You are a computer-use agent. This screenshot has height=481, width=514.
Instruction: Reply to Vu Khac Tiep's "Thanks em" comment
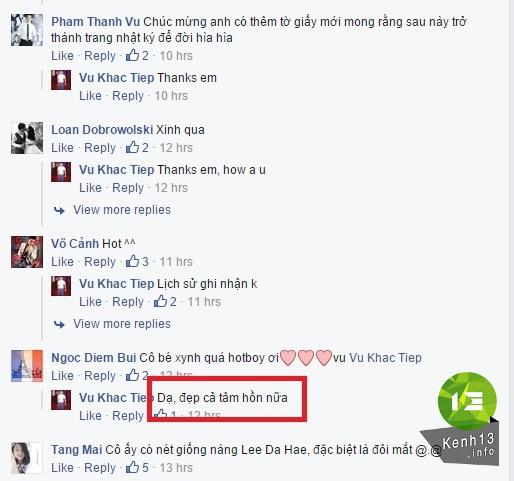128,96
